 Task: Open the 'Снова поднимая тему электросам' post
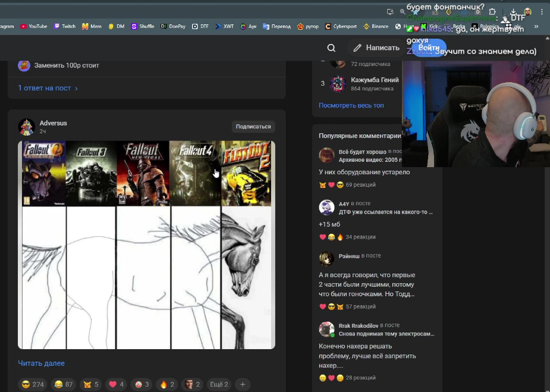[386, 334]
